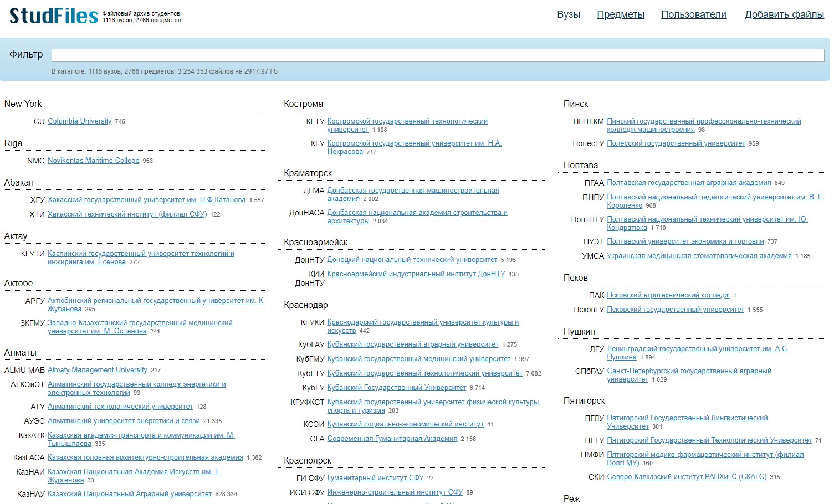Select the Алматы city heading
The width and height of the screenshot is (839, 504).
pyautogui.click(x=20, y=353)
